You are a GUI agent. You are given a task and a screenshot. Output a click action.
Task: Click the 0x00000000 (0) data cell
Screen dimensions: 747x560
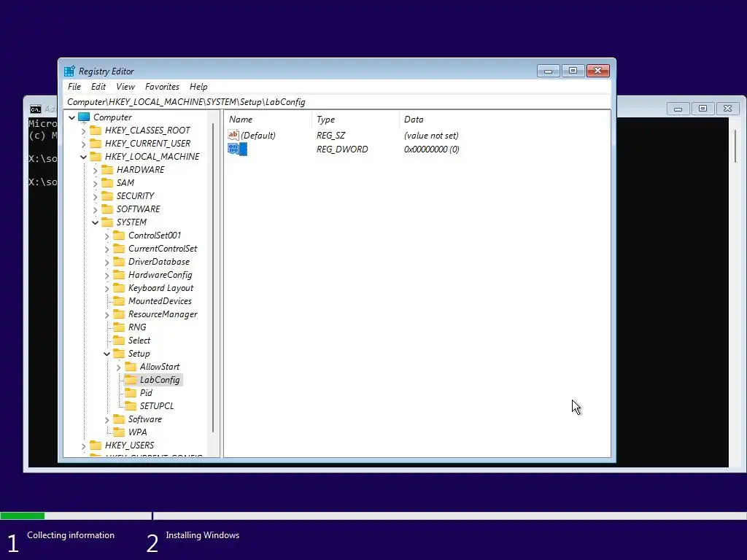[x=432, y=149]
